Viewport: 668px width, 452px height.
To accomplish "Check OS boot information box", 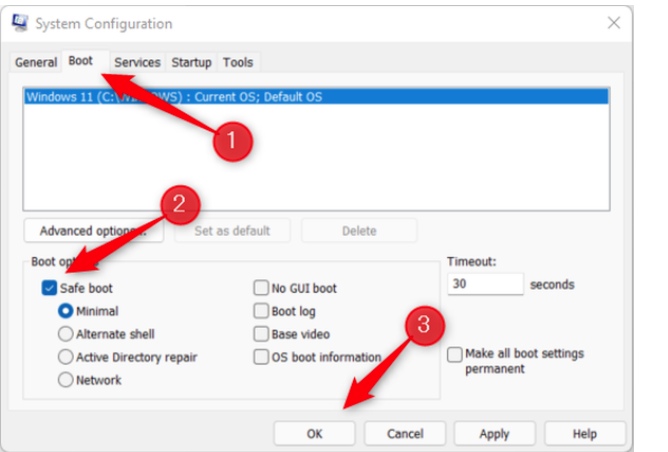I will tap(261, 357).
